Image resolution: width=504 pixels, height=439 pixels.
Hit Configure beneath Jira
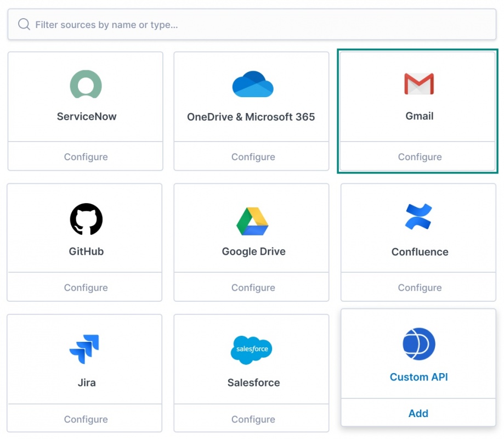tap(86, 419)
